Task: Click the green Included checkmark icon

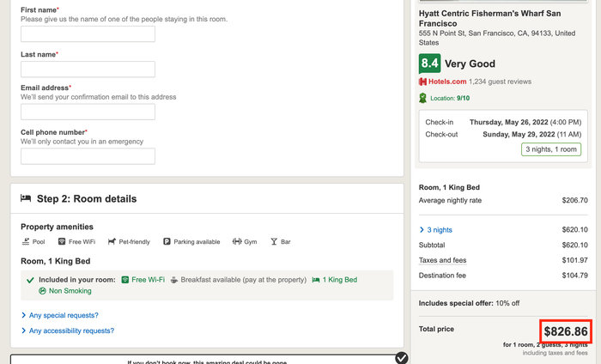Action: pyautogui.click(x=30, y=280)
